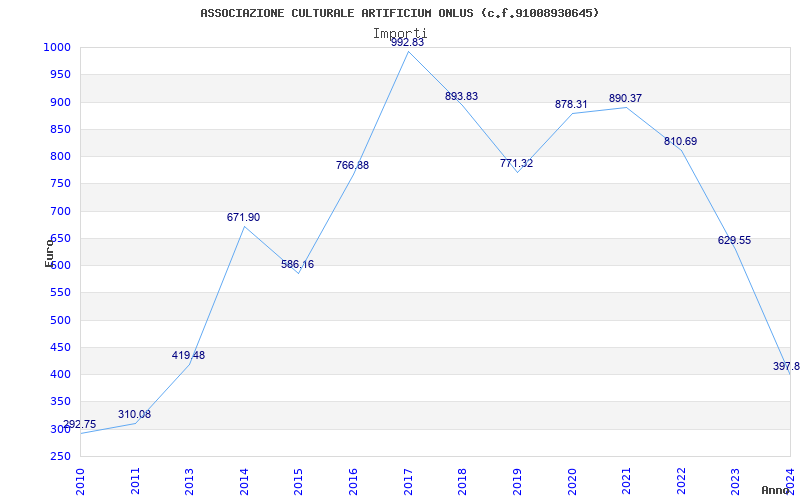Click the 629.55 value label

point(734,240)
